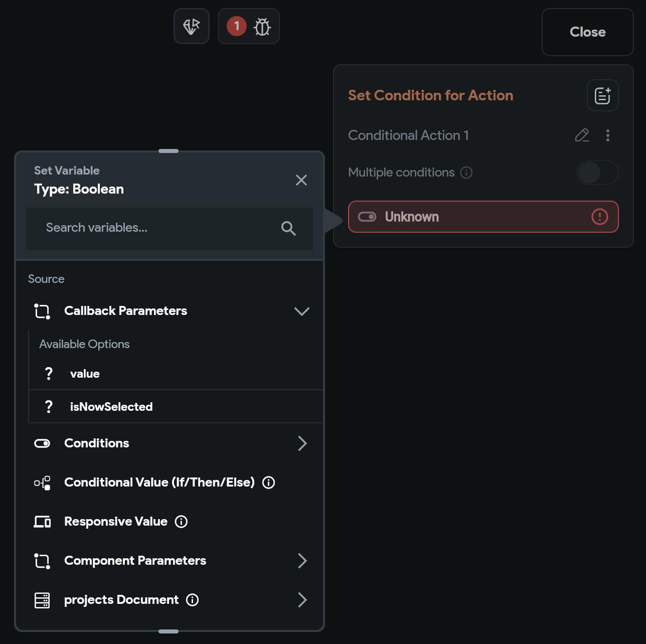Open the three-dot options menu

tap(608, 135)
